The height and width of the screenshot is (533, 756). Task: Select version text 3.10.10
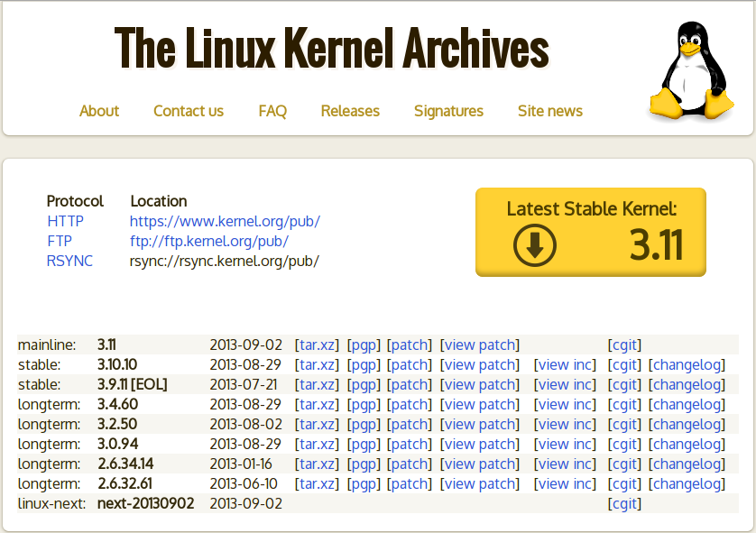coord(117,365)
